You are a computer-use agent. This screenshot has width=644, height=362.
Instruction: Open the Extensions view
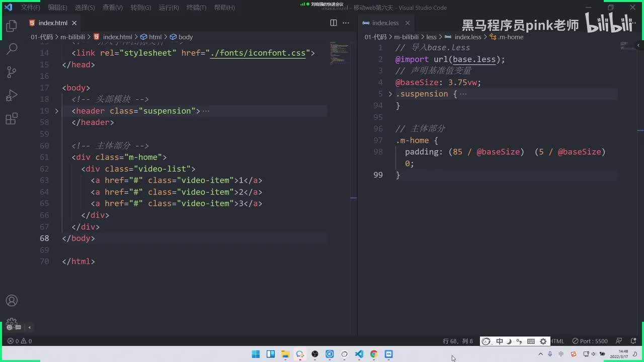(x=12, y=119)
